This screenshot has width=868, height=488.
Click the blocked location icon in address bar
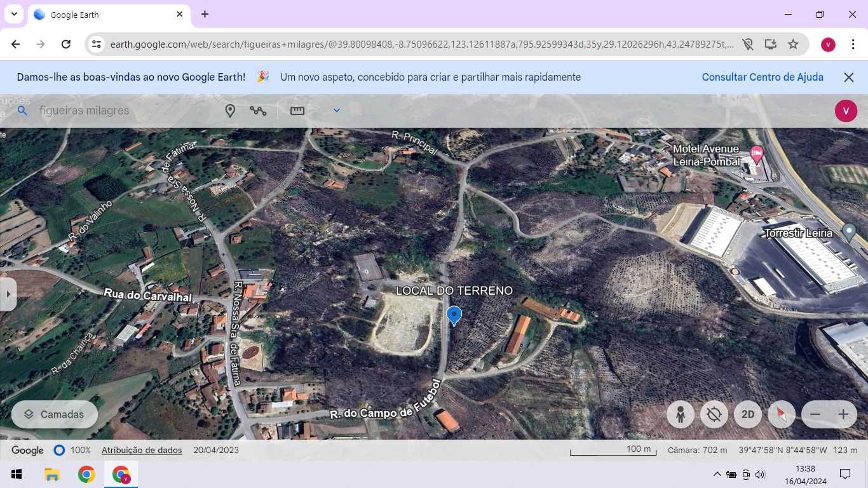click(748, 44)
